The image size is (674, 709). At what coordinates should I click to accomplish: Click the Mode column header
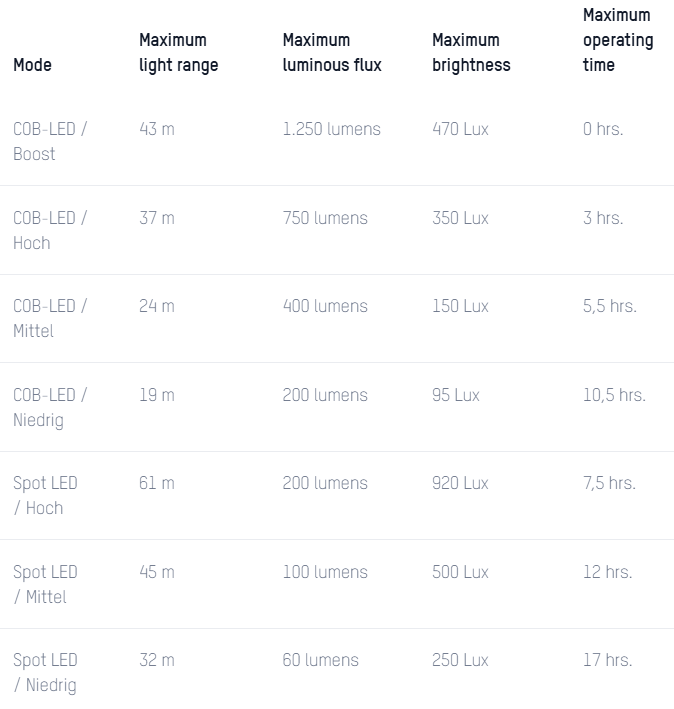[32, 65]
